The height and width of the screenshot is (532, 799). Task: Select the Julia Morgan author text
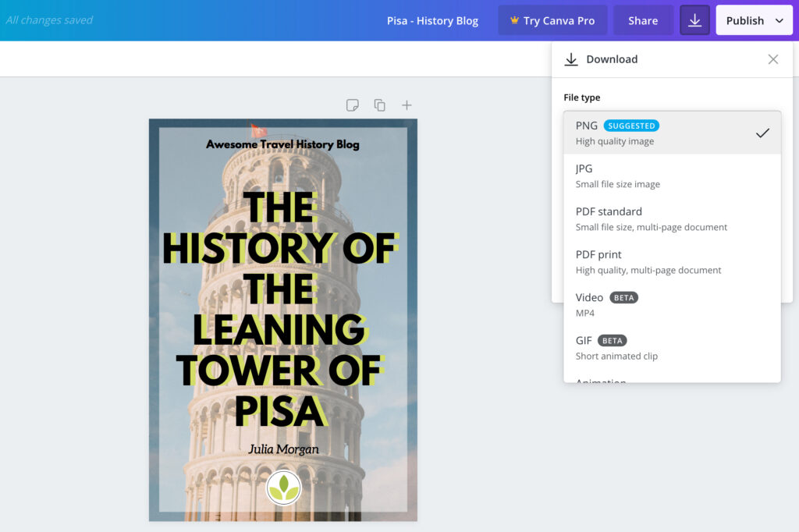(x=283, y=449)
